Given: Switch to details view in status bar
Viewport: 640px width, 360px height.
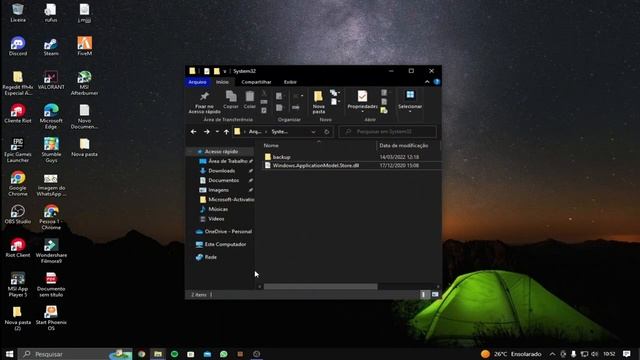Looking at the screenshot, I should click(424, 294).
